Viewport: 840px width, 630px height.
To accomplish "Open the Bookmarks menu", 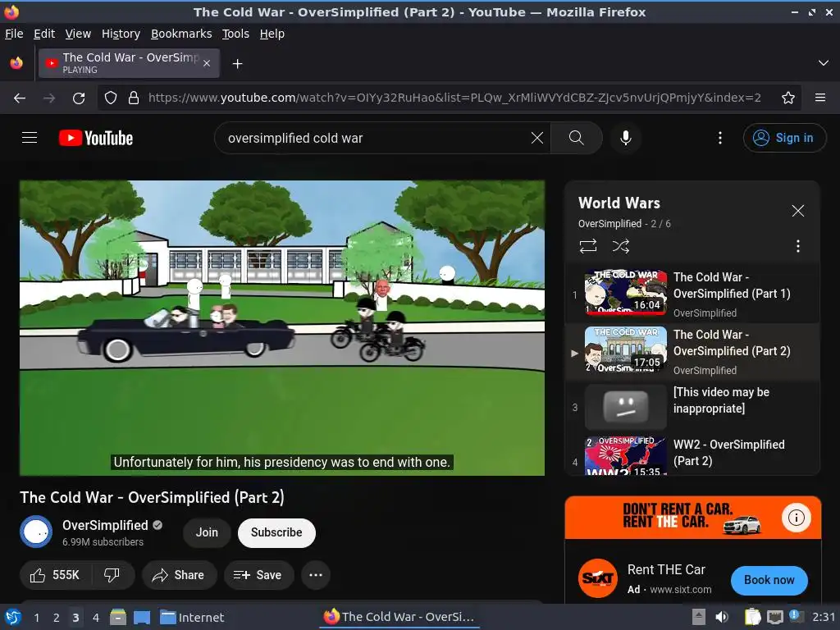I will click(181, 34).
